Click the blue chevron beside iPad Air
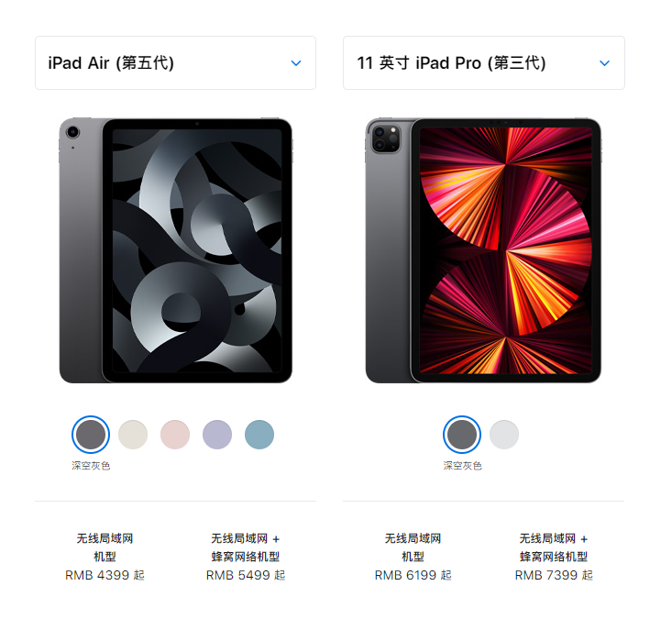The height and width of the screenshot is (630, 672). pos(296,63)
